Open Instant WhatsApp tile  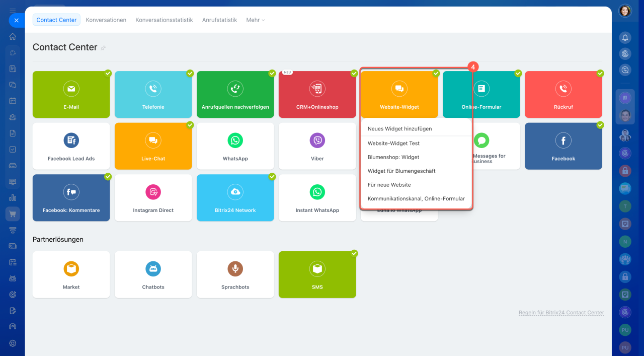[317, 197]
